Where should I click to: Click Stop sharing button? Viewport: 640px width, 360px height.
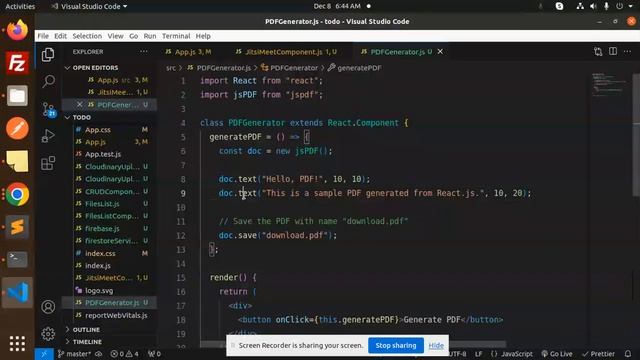pyautogui.click(x=396, y=345)
